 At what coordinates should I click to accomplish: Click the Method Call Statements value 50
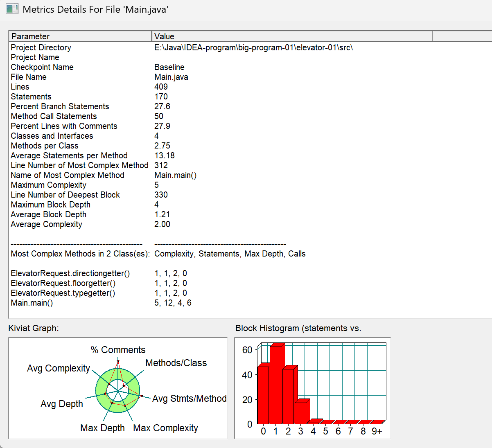(159, 116)
